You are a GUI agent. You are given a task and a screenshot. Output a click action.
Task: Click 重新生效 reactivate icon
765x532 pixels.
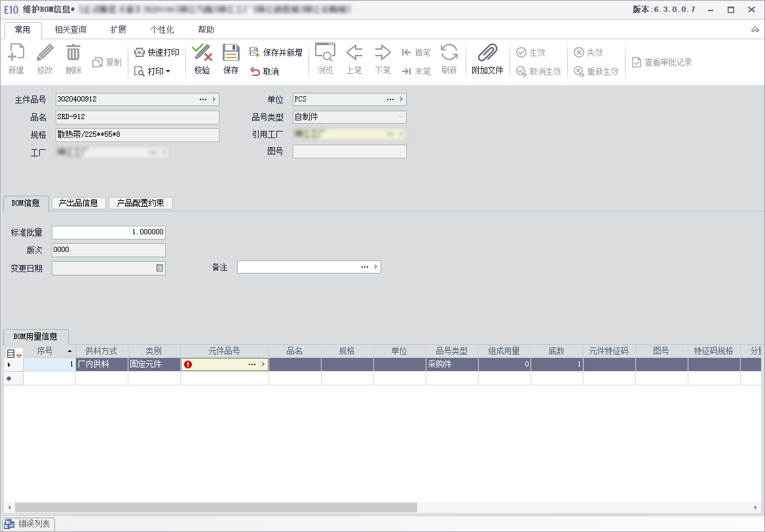click(x=596, y=71)
